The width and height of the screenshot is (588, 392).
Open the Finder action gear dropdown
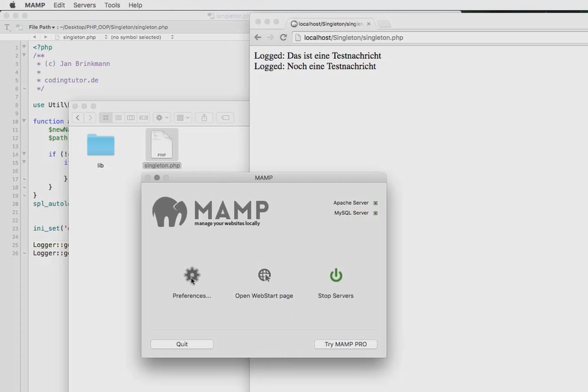(x=162, y=118)
